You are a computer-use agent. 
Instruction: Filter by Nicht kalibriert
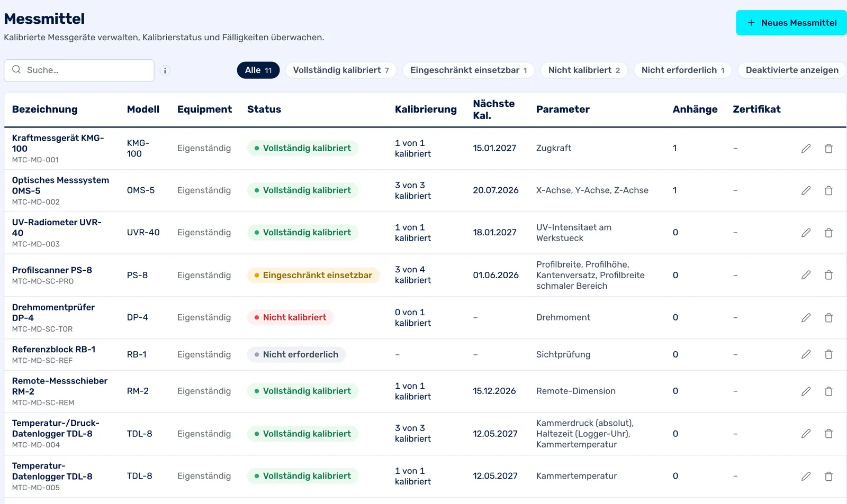coord(584,70)
